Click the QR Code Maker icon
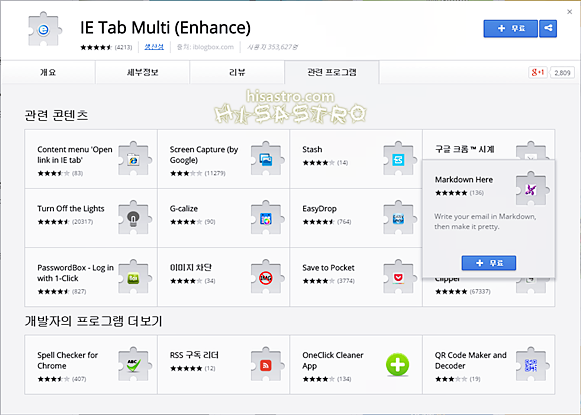This screenshot has width=581, height=415. point(531,365)
